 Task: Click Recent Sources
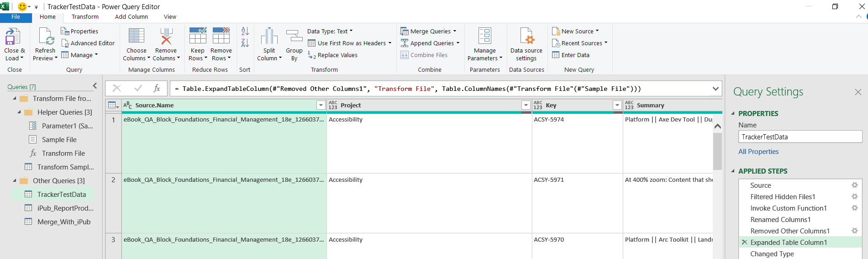click(580, 43)
